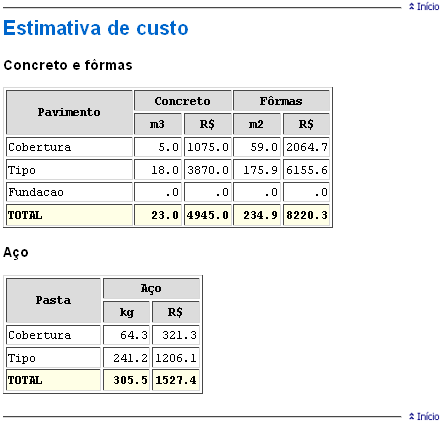440x423 pixels.
Task: Click the Pavimento column header
Action: pyautogui.click(x=69, y=112)
